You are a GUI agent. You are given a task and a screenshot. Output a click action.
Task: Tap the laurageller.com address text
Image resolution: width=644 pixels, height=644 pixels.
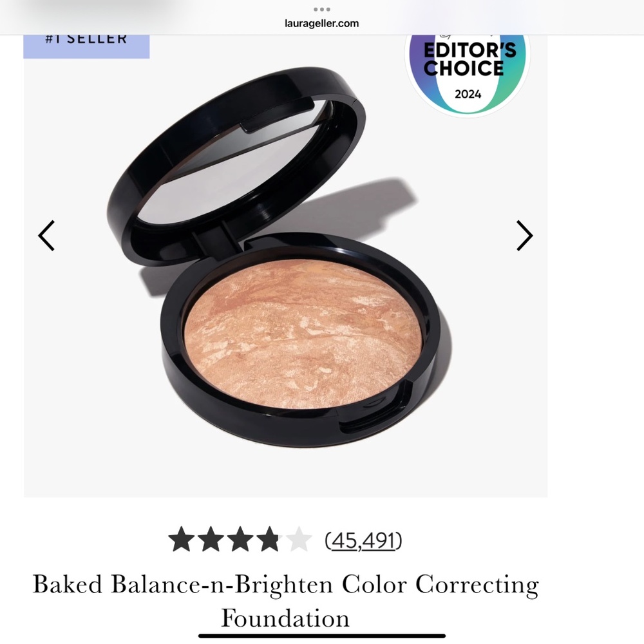pyautogui.click(x=321, y=23)
